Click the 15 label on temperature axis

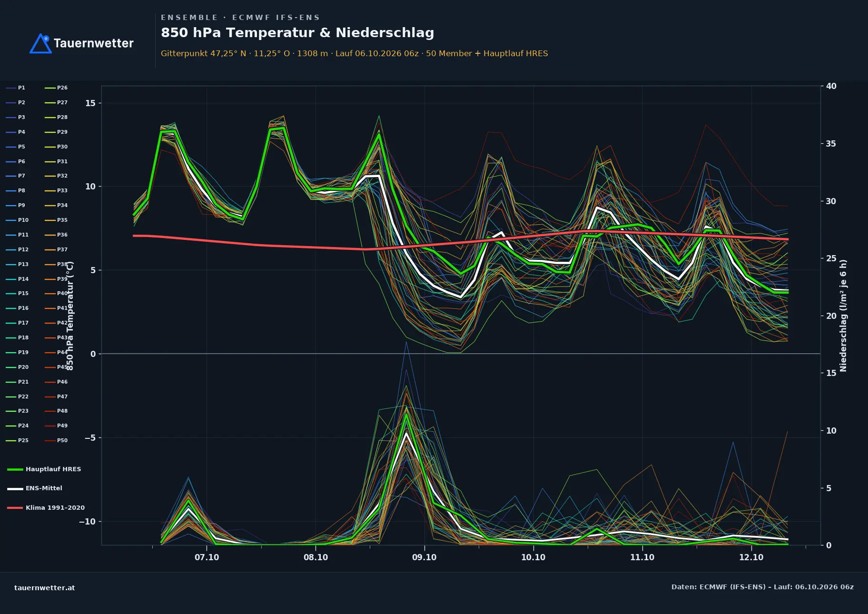[90, 103]
